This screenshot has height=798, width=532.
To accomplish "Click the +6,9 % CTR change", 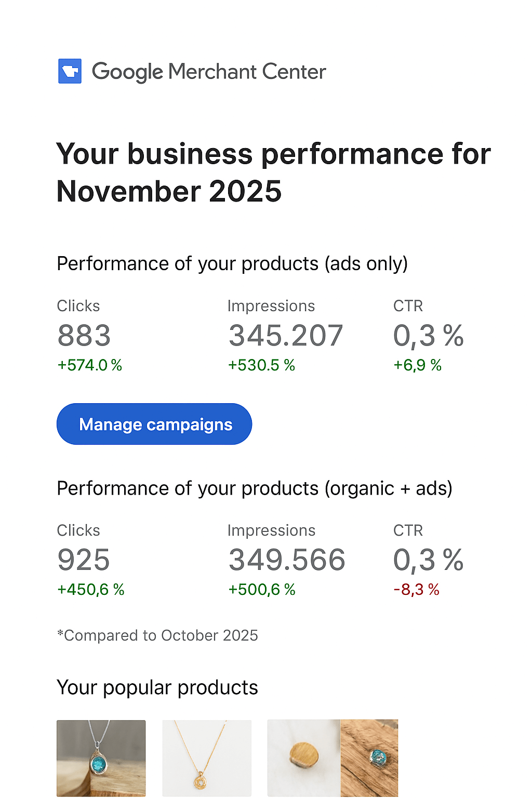I will tap(417, 365).
